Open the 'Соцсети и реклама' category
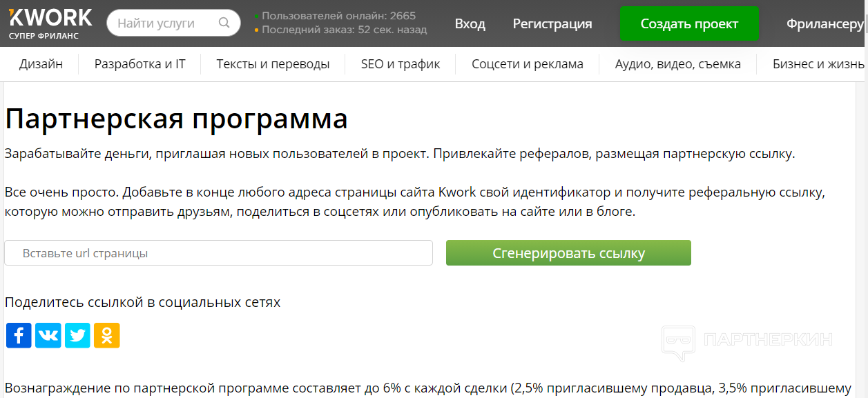 click(528, 64)
